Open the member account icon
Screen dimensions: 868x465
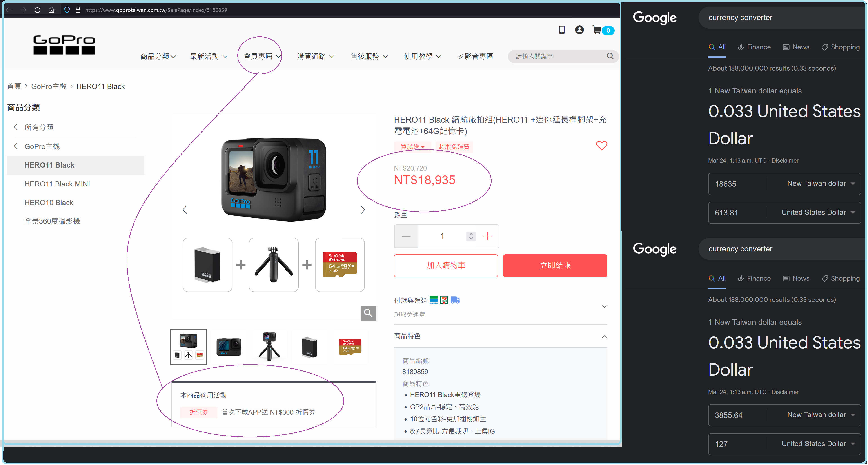pyautogui.click(x=579, y=30)
